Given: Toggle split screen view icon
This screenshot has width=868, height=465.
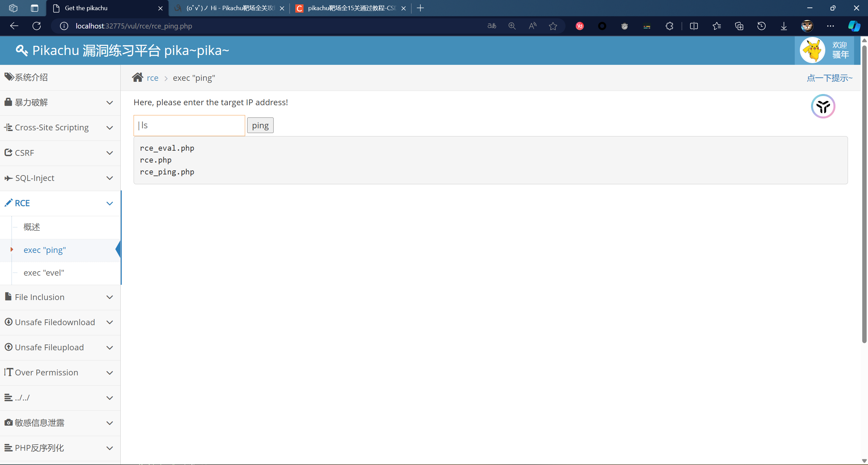Looking at the screenshot, I should pyautogui.click(x=694, y=26).
